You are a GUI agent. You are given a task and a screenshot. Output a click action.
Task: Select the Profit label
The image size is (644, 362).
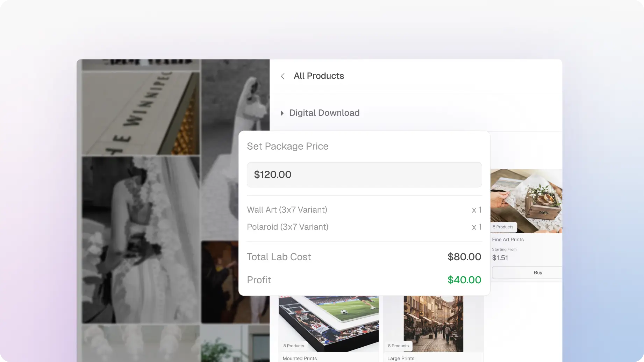(259, 280)
